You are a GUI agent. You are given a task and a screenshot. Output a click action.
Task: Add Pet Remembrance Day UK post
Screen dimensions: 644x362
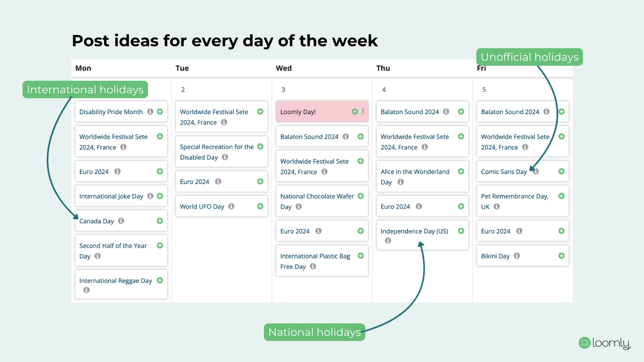(x=561, y=196)
